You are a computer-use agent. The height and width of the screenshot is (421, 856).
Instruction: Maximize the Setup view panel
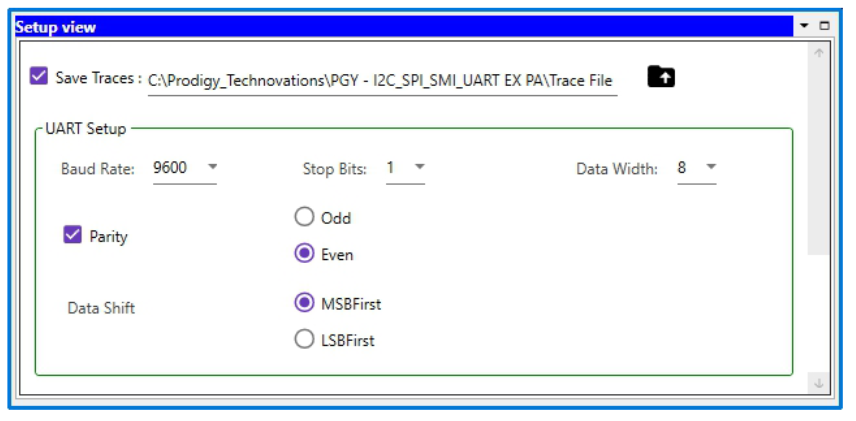[x=824, y=26]
